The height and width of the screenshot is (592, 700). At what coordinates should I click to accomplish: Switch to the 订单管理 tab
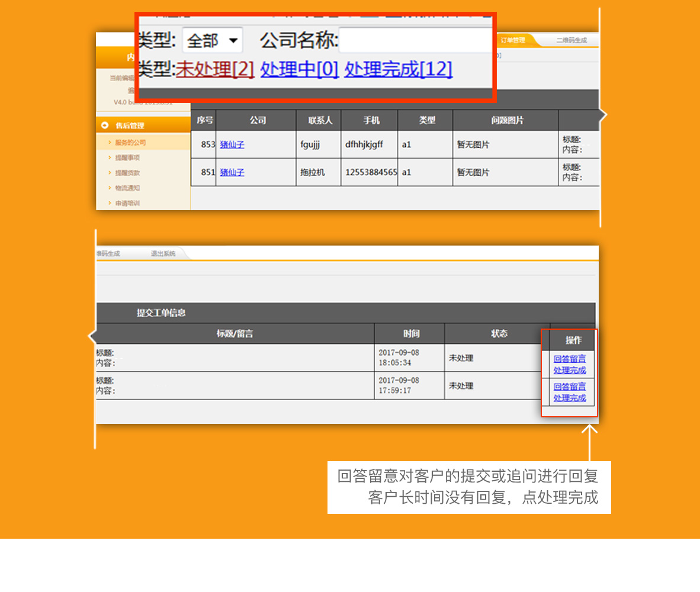(x=513, y=40)
